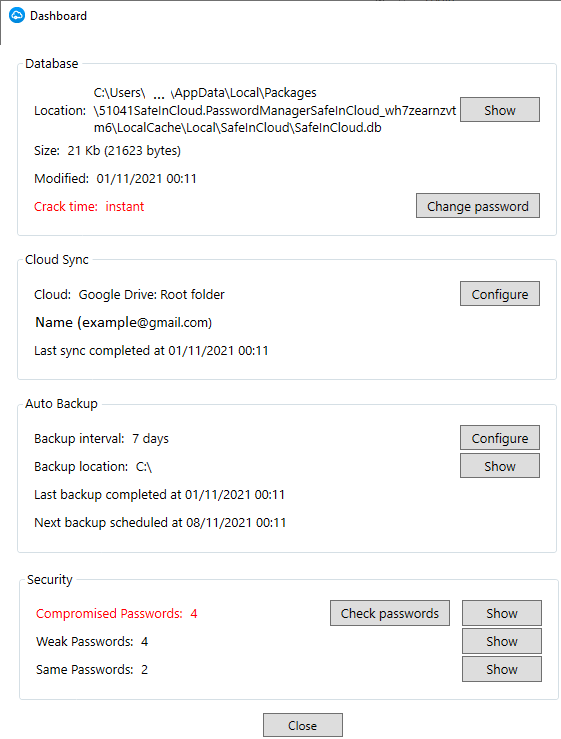This screenshot has width=561, height=739.
Task: Click the Next backup scheduled line
Action: [160, 523]
